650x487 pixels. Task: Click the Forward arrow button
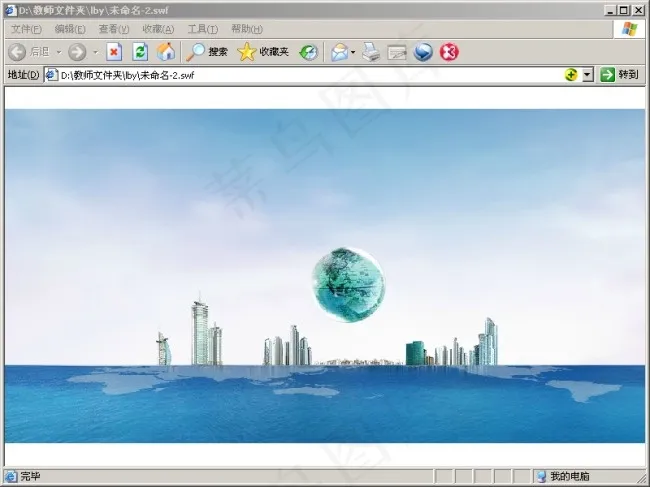click(77, 51)
